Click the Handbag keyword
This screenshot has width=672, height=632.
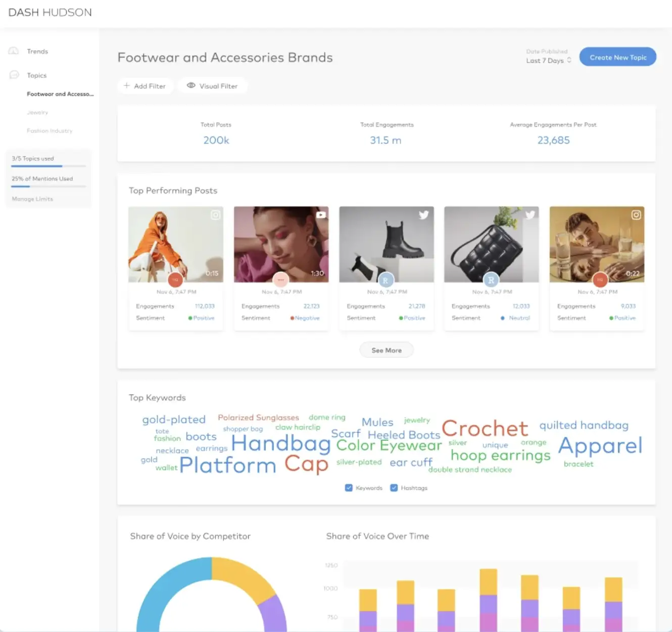281,443
